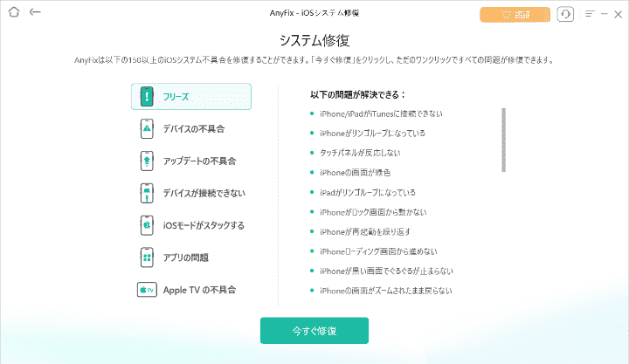Click the problem list scrollbar thumb
This screenshot has width=629, height=364.
tap(503, 140)
